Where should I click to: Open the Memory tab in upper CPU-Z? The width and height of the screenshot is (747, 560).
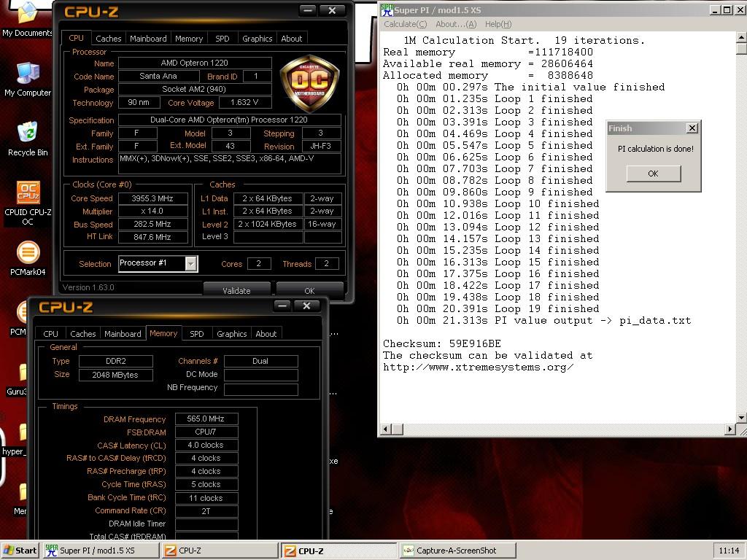click(189, 39)
